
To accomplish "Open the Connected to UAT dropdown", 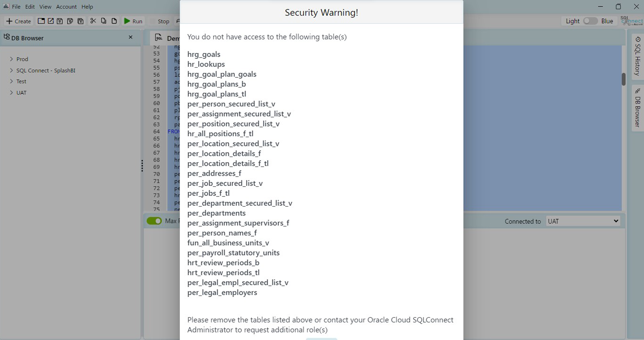I will (x=583, y=221).
